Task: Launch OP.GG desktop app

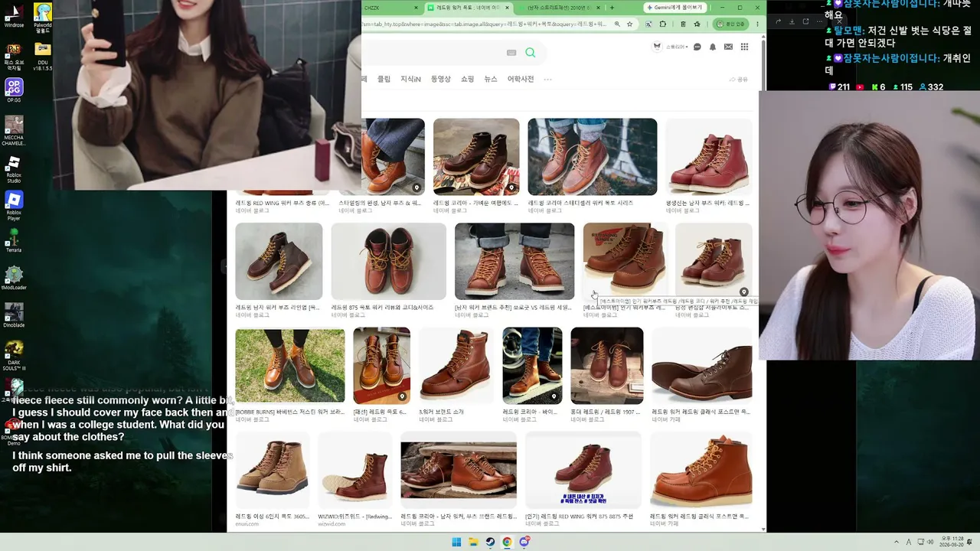Action: 14,90
